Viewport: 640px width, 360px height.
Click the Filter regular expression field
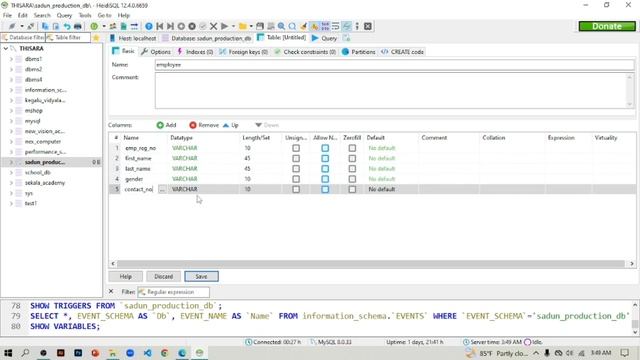[x=173, y=292]
